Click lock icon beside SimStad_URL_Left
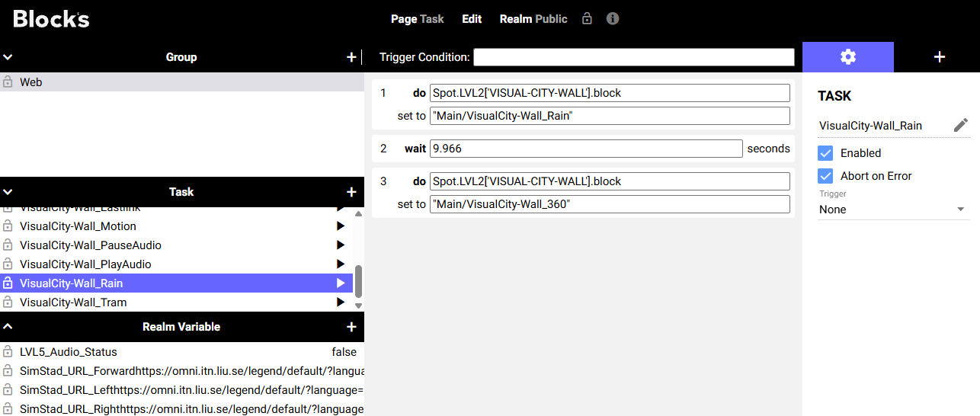The image size is (980, 416). point(8,389)
